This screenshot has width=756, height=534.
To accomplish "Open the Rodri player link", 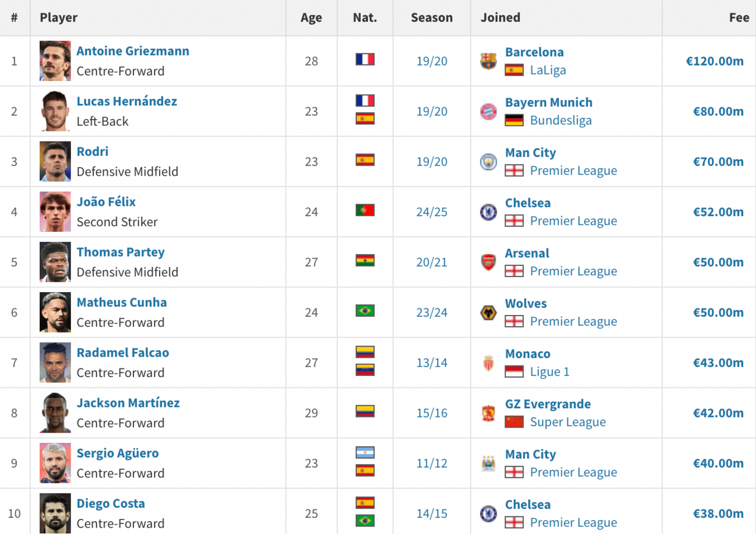I will click(92, 152).
